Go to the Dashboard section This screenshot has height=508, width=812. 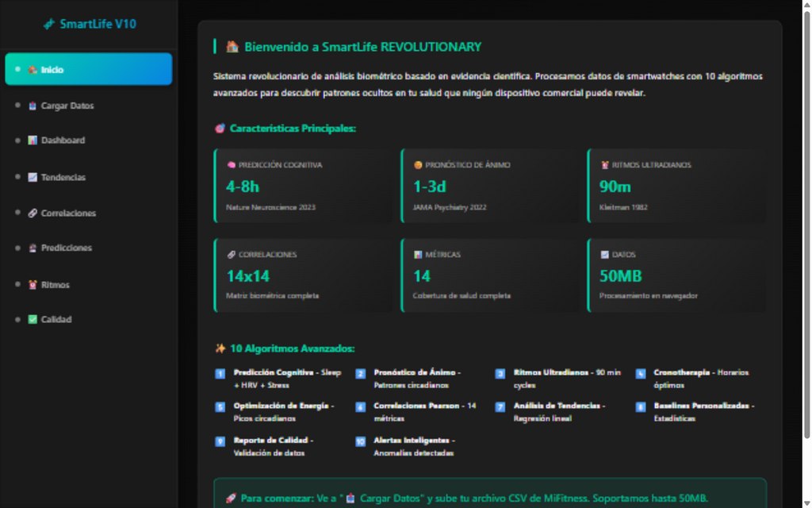pos(89,140)
